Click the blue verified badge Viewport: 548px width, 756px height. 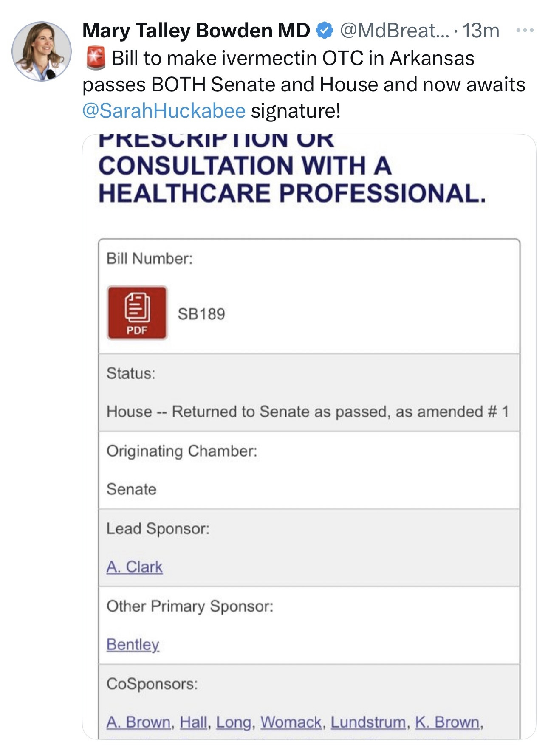pos(325,31)
